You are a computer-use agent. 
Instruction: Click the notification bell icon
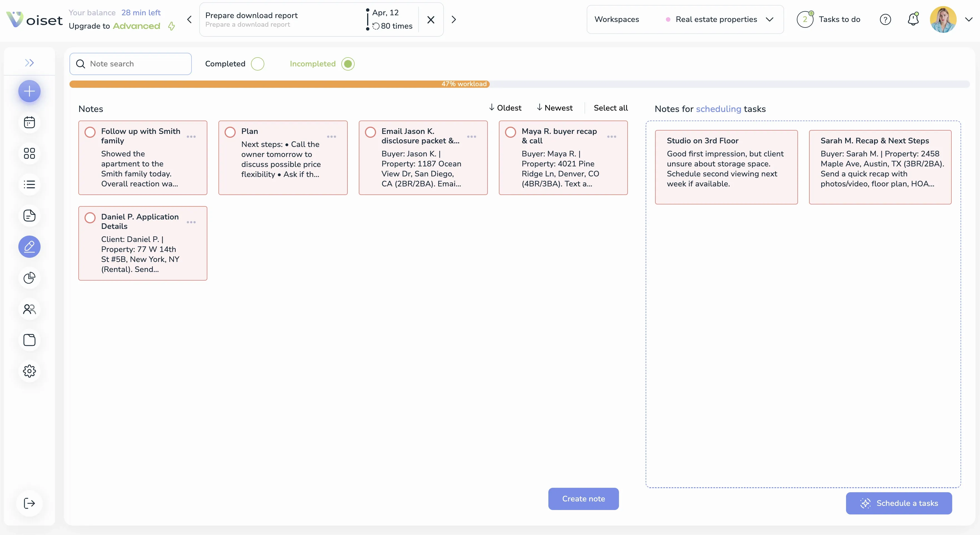[913, 19]
